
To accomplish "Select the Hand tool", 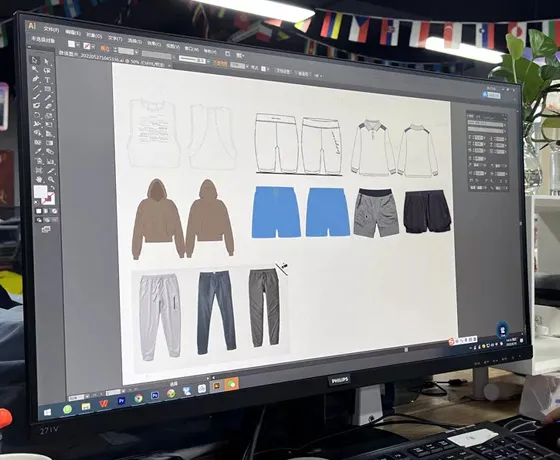I will coord(39,179).
